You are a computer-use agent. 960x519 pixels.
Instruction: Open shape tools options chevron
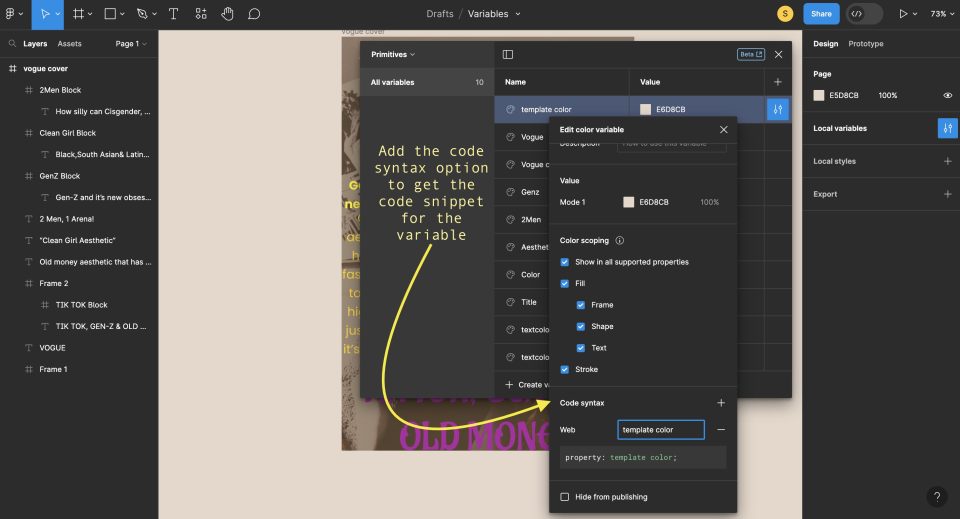click(x=122, y=13)
